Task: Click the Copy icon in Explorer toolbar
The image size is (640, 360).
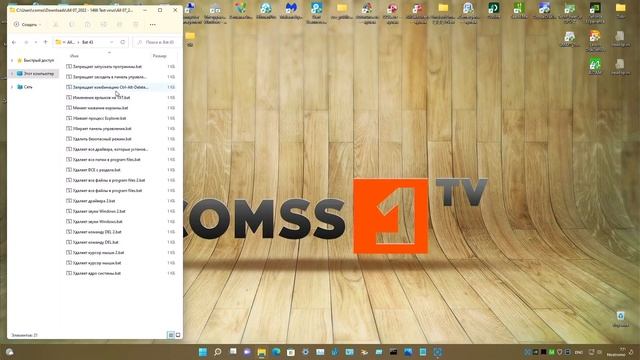Action: (72, 24)
